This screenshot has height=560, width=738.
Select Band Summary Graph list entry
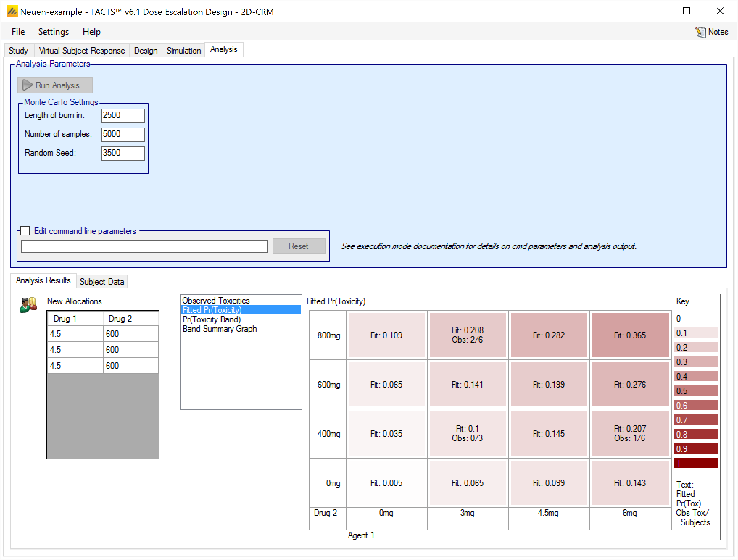[x=219, y=329]
